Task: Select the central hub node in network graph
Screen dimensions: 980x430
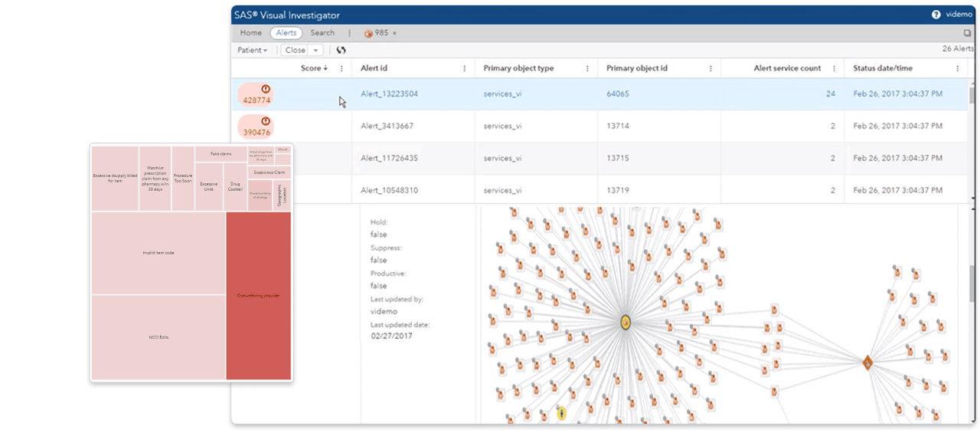Action: pyautogui.click(x=626, y=323)
